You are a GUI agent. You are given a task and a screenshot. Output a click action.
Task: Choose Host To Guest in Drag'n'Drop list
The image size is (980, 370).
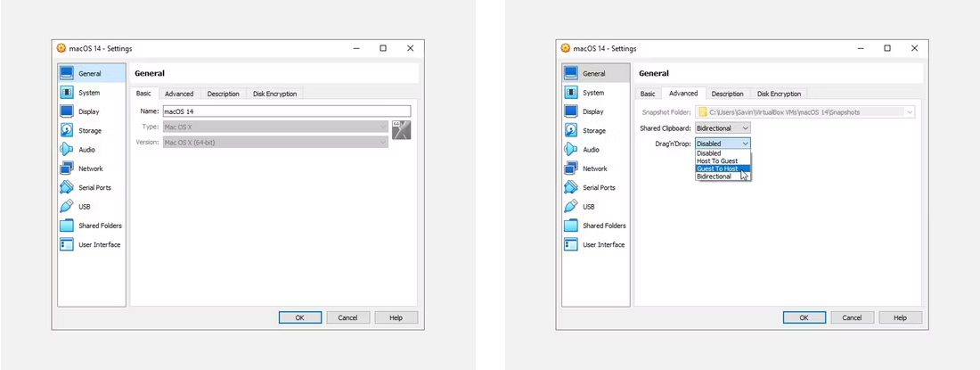pos(723,161)
